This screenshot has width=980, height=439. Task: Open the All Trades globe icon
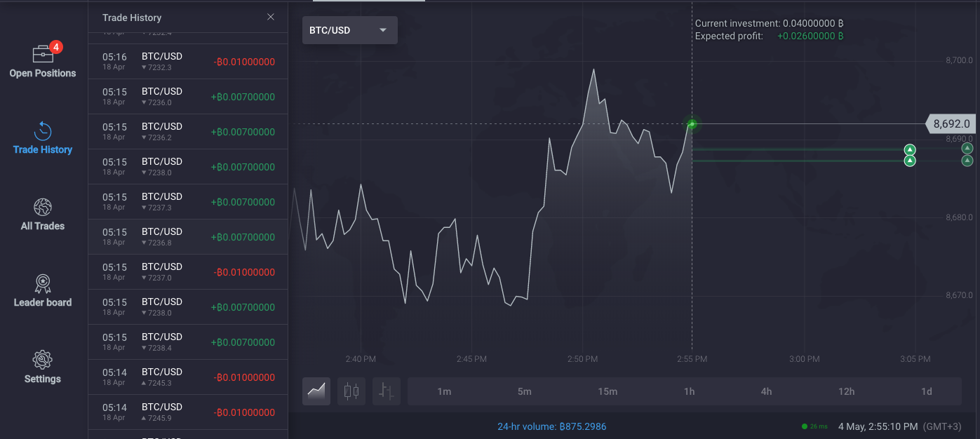pos(43,207)
